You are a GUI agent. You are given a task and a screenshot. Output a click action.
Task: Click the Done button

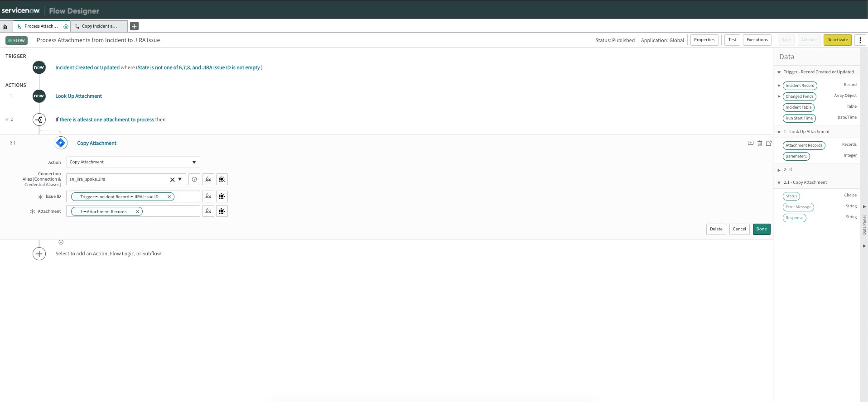click(761, 229)
